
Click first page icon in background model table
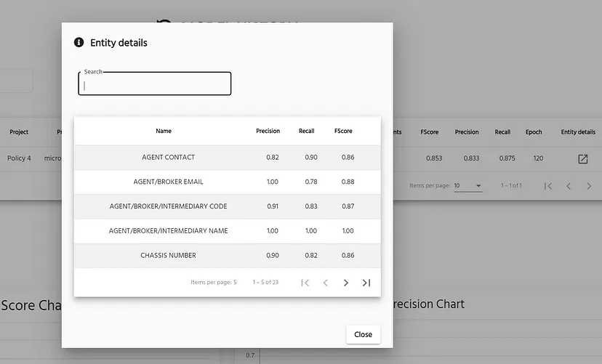coord(548,186)
